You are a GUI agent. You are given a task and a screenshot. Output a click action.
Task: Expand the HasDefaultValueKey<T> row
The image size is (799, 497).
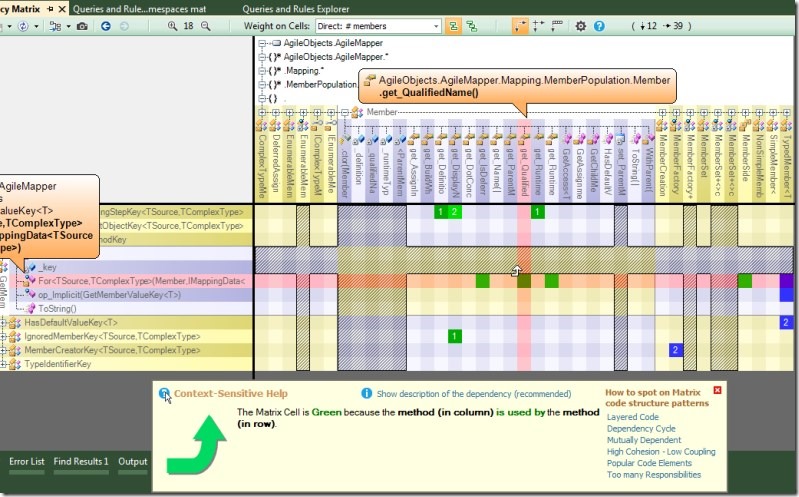pos(3,323)
